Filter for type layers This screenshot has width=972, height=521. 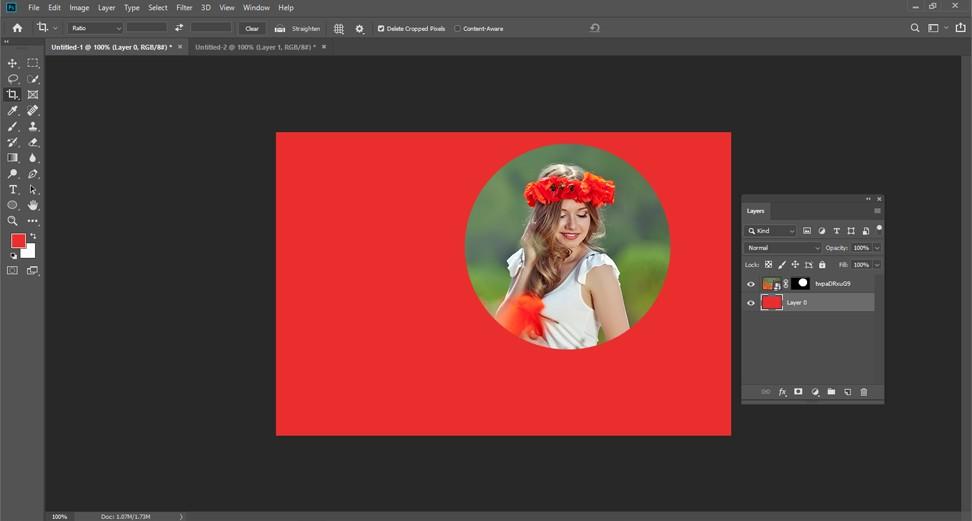tap(836, 231)
